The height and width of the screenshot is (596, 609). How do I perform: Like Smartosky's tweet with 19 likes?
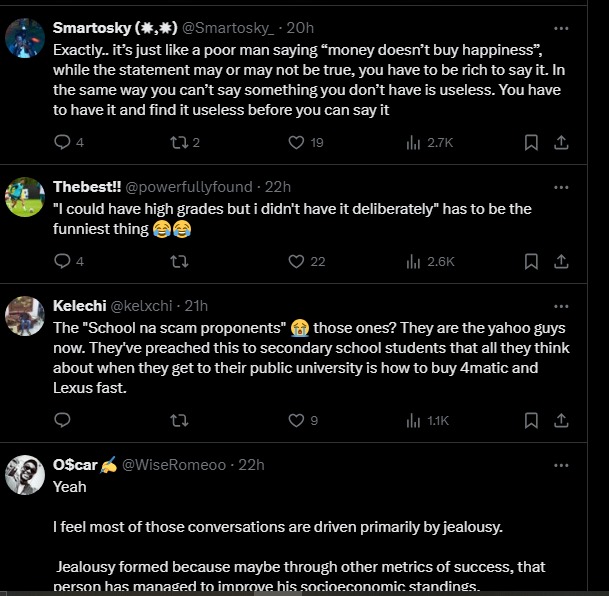coord(296,143)
